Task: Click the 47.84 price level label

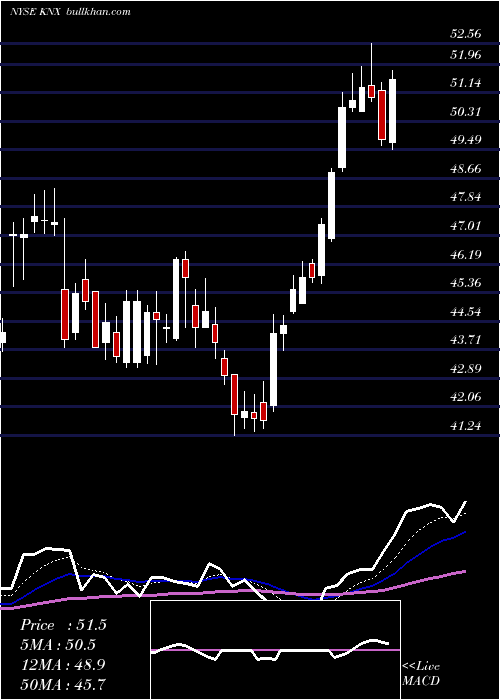Action: pos(466,197)
